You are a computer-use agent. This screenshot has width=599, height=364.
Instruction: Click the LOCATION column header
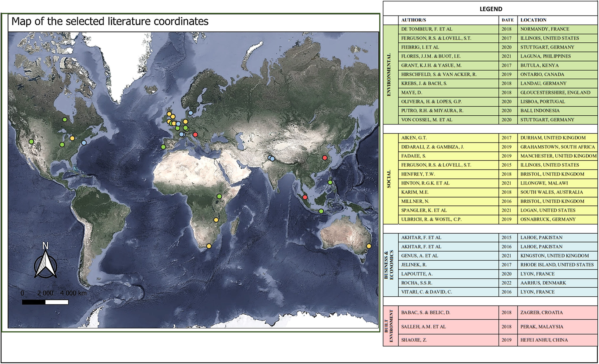point(533,20)
